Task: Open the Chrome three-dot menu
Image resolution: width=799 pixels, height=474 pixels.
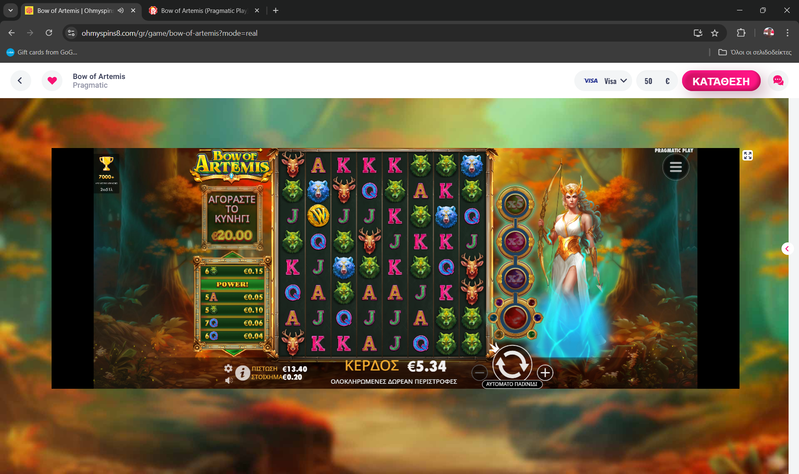Action: point(787,33)
